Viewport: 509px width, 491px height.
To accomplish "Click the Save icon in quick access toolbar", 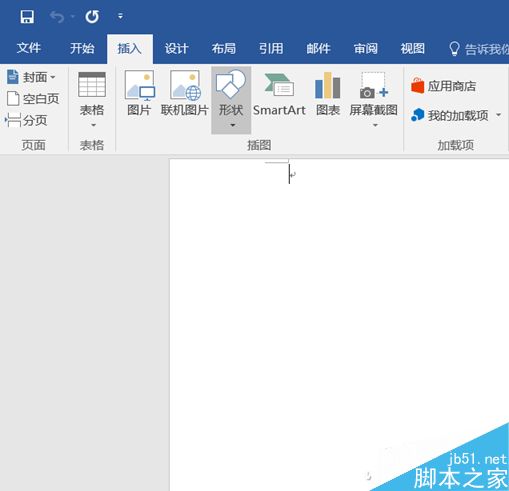I will (x=27, y=16).
